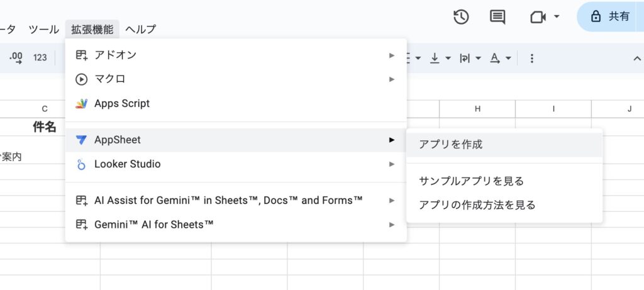Expand the camera meeting dropdown arrow

tap(557, 17)
